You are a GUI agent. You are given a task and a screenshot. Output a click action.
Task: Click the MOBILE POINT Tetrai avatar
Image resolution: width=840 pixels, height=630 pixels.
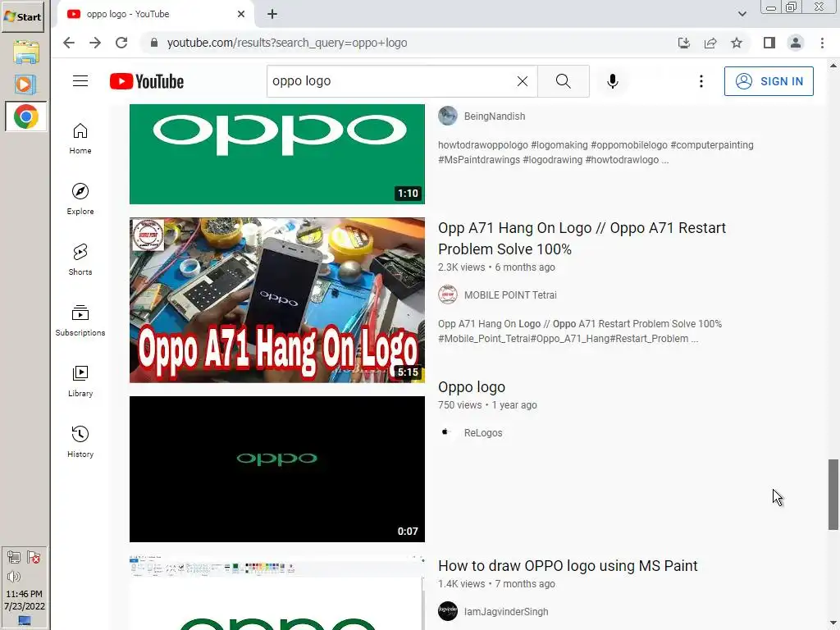click(448, 294)
